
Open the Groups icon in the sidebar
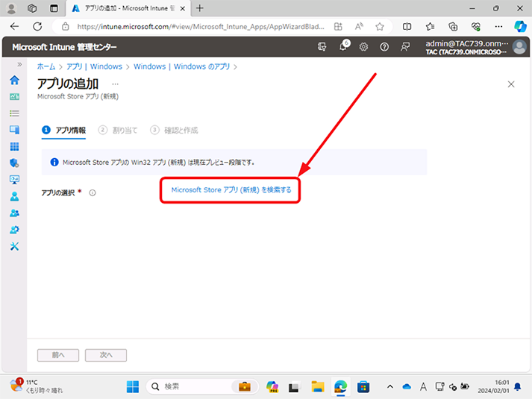click(14, 213)
